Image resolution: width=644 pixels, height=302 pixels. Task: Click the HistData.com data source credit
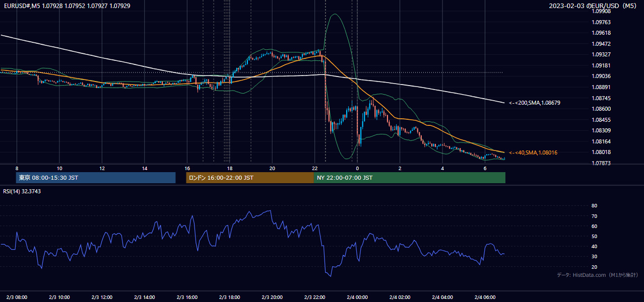[x=598, y=275]
